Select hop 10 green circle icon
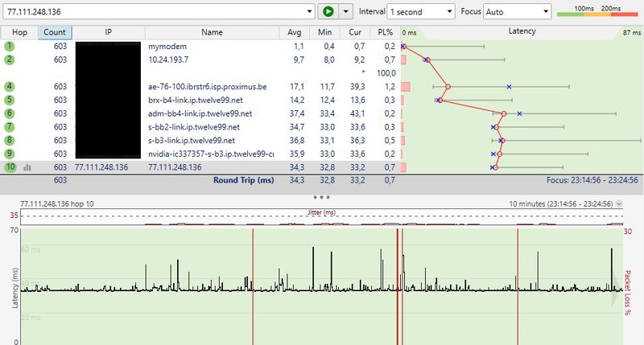 click(10, 167)
